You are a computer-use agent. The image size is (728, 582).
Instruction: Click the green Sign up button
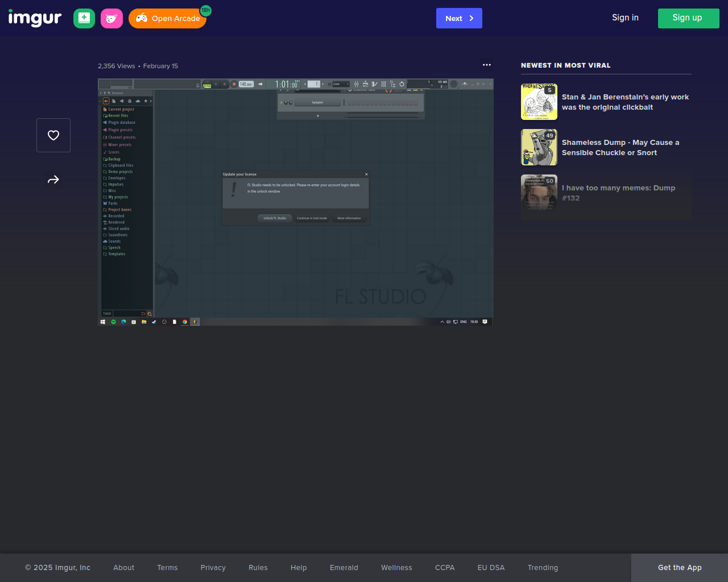coord(688,18)
